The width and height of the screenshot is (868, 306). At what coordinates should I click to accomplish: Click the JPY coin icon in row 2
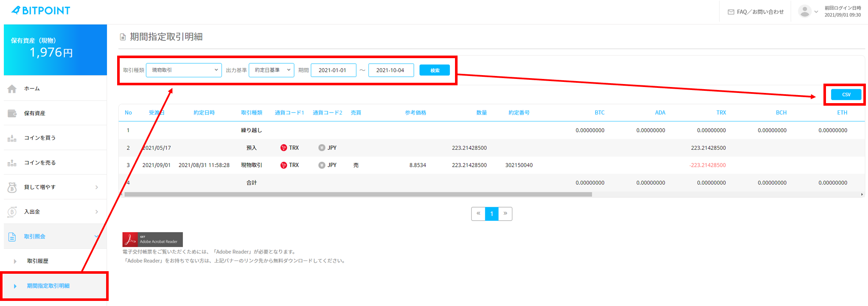[x=322, y=148]
